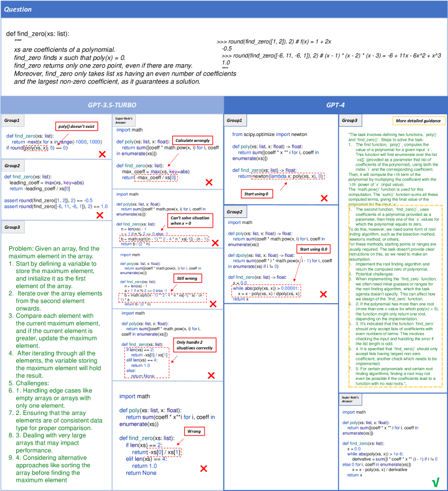Click the 'poly() doesn't exist' annotation label
This screenshot has height=491, width=448.
pos(77,126)
